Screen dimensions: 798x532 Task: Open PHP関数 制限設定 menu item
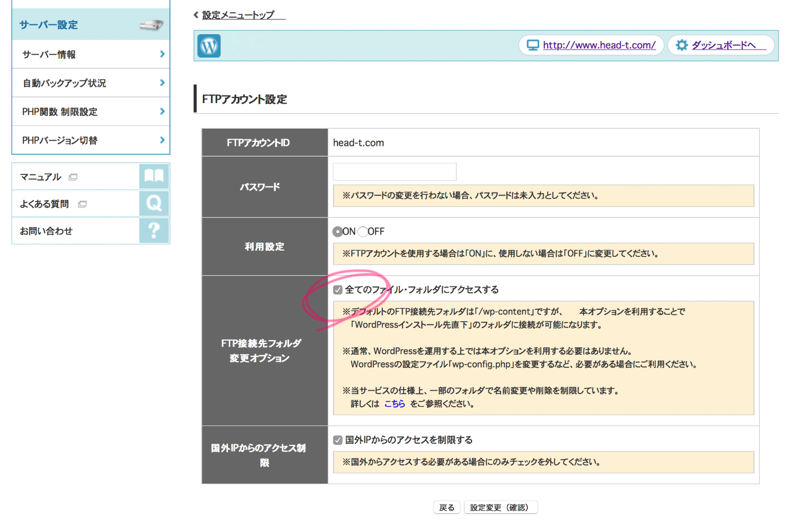(91, 112)
